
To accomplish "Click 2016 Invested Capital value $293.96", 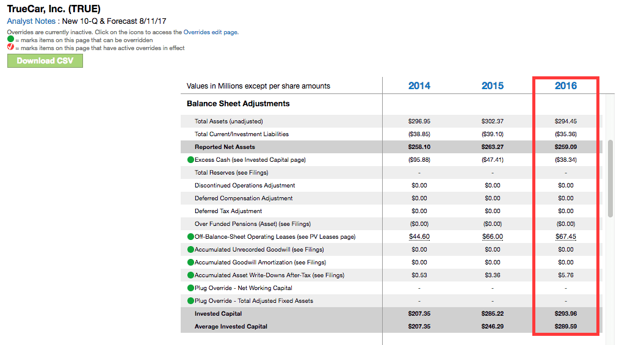I will (565, 313).
